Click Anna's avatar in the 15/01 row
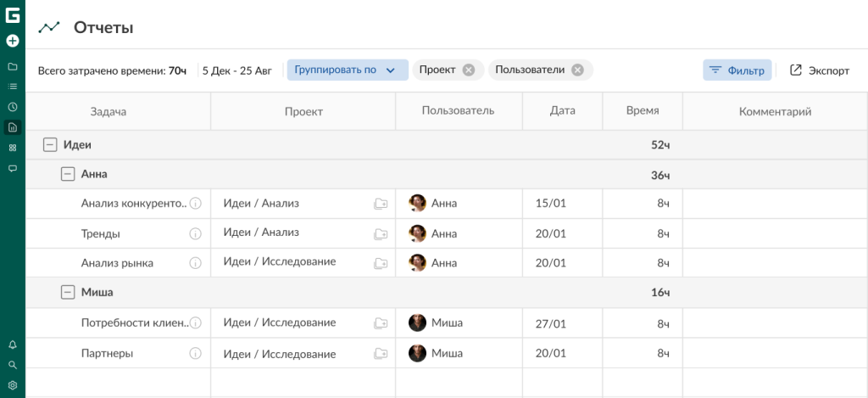 pos(417,203)
